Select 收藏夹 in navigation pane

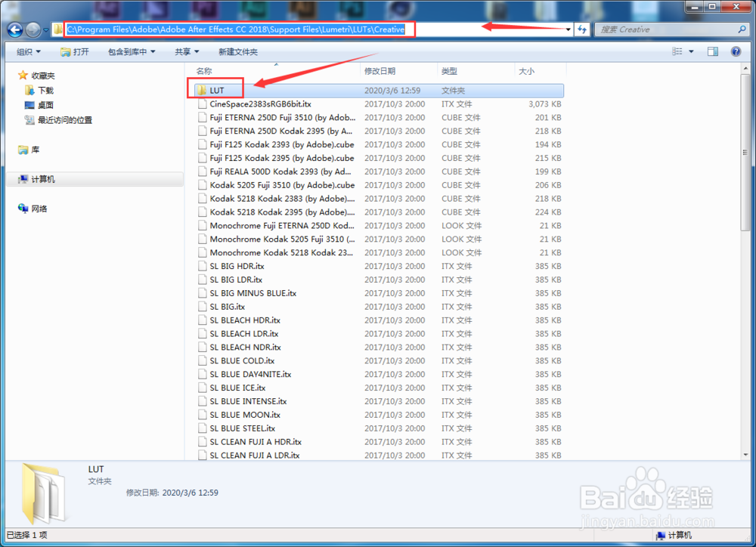click(36, 76)
